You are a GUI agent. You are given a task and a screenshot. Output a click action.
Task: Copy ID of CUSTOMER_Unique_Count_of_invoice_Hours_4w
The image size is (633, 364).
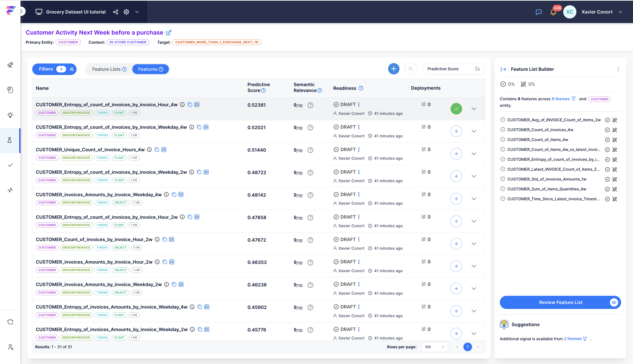click(x=164, y=149)
